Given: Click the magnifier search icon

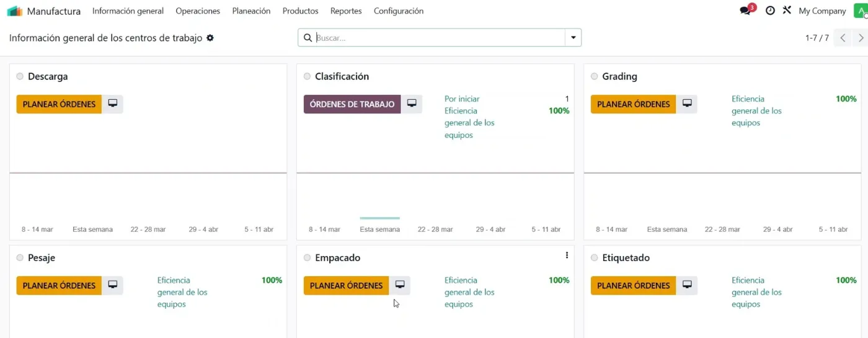Looking at the screenshot, I should (308, 38).
